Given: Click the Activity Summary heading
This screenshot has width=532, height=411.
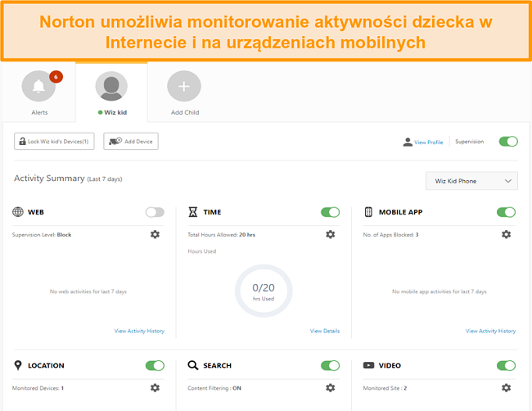Looking at the screenshot, I should click(49, 178).
